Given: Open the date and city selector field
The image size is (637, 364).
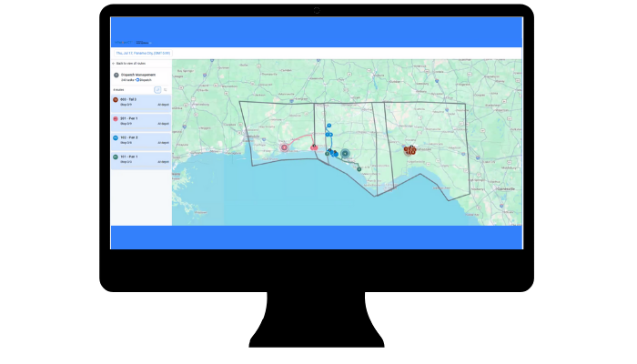Looking at the screenshot, I should (143, 53).
